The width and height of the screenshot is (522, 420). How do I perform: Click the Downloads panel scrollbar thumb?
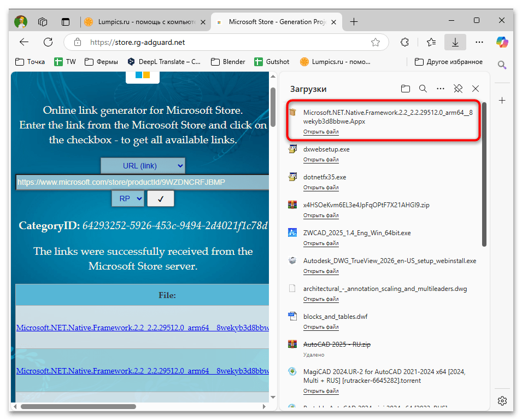[x=484, y=174]
